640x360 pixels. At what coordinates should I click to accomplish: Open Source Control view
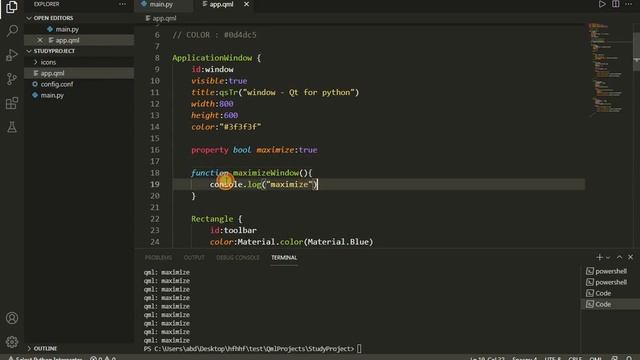point(12,79)
